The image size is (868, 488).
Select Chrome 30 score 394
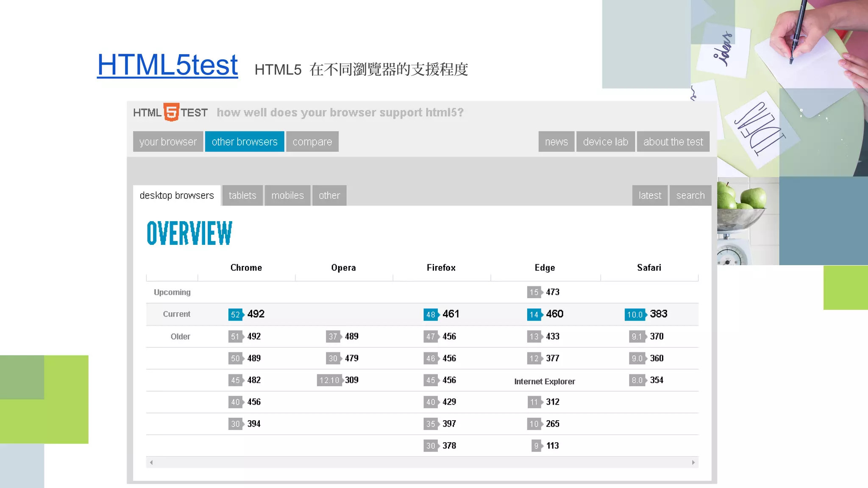tap(245, 424)
